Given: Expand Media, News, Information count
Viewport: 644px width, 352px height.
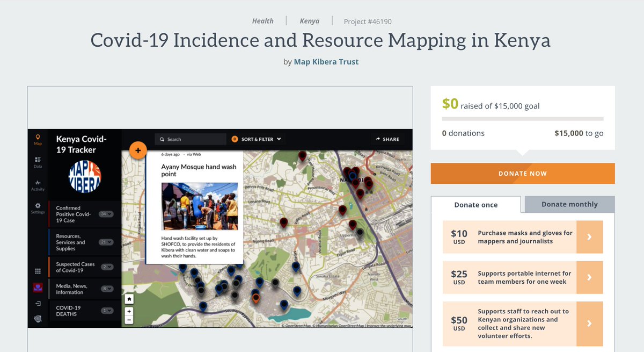Looking at the screenshot, I should (107, 289).
